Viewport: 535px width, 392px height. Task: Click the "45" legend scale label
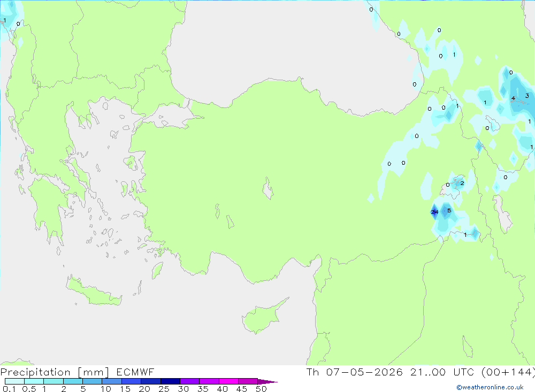(x=242, y=389)
